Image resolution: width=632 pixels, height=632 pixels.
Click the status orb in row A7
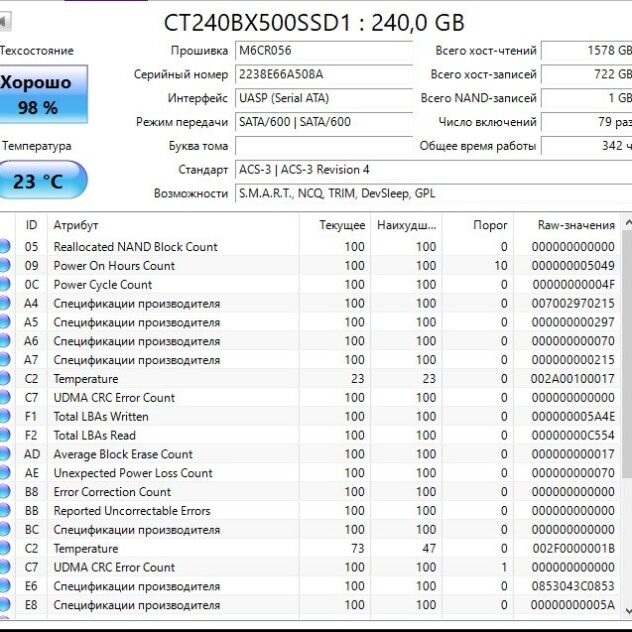pos(4,360)
